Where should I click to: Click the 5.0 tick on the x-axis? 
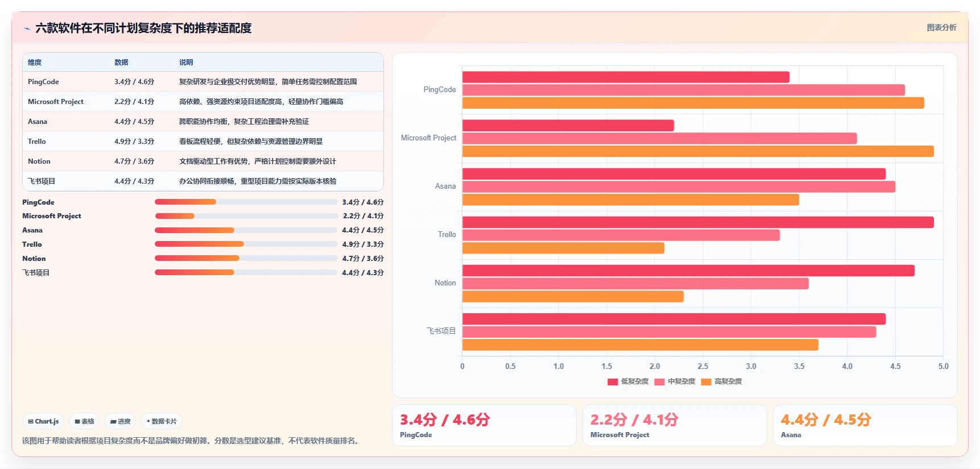pyautogui.click(x=943, y=367)
